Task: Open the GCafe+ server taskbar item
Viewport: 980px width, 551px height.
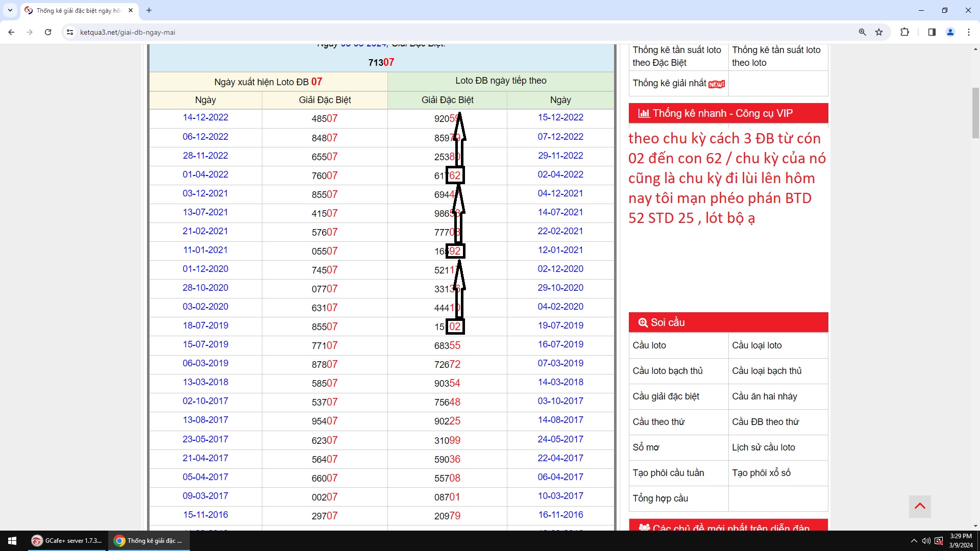Action: pos(67,541)
